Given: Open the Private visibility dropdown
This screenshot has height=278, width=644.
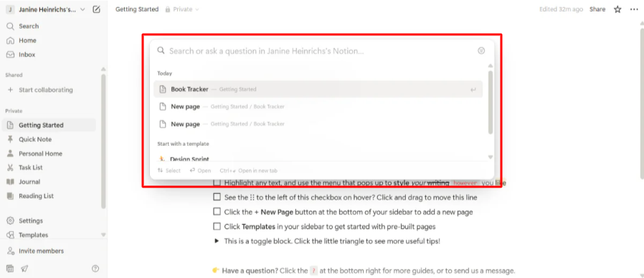Looking at the screenshot, I should tap(182, 9).
